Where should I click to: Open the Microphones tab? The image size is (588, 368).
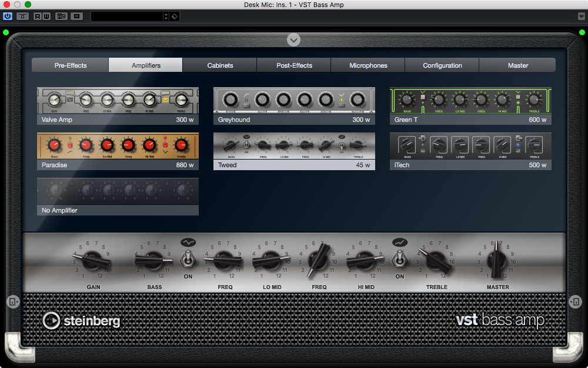click(x=368, y=65)
